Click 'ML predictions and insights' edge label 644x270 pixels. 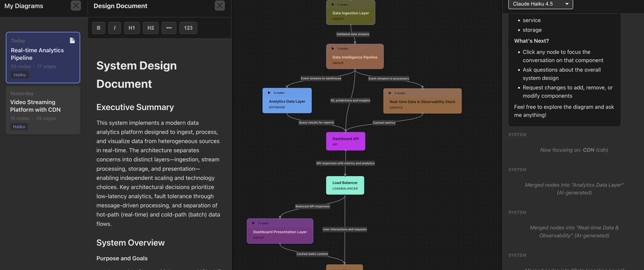(x=350, y=100)
